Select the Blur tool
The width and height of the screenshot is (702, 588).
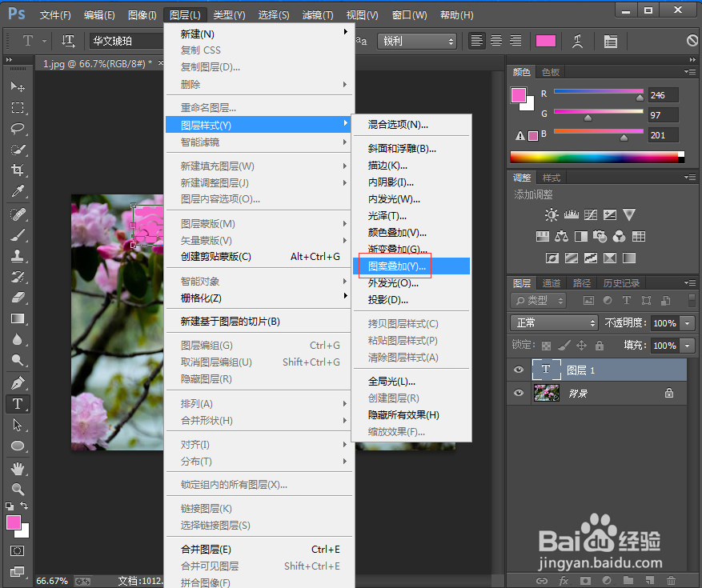[x=18, y=339]
